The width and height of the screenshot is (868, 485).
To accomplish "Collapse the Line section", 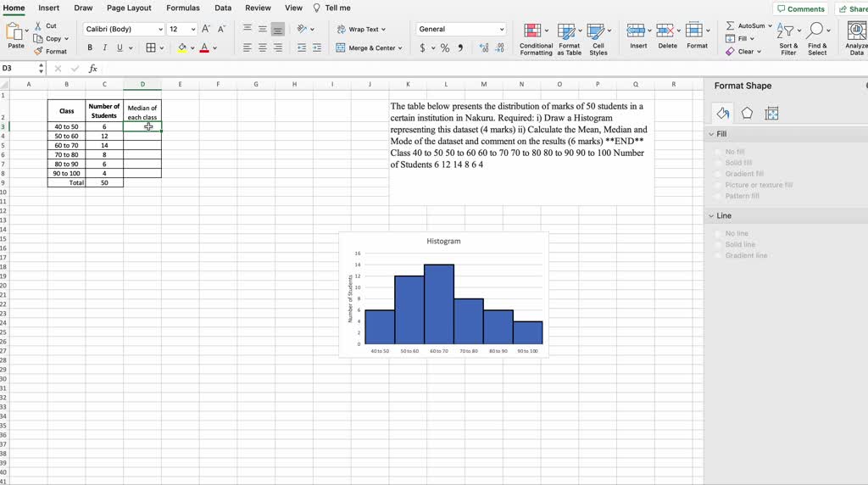I will (x=711, y=216).
